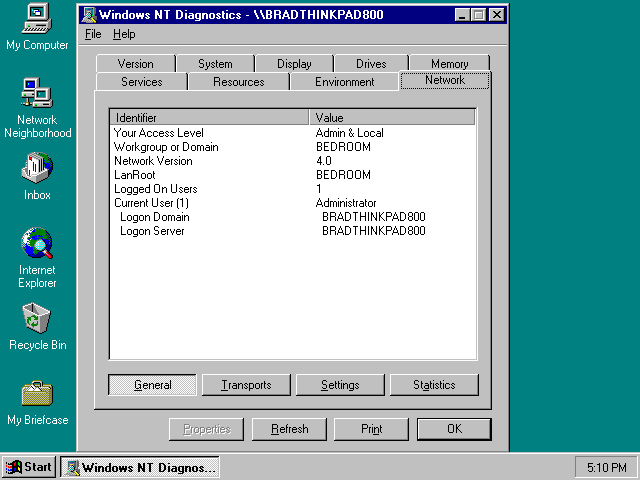
Task: Click the Admin & Local value
Action: click(349, 133)
